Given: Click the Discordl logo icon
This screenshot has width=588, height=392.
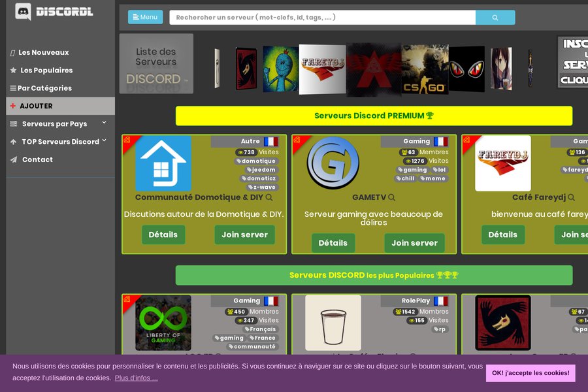Looking at the screenshot, I should tap(23, 12).
